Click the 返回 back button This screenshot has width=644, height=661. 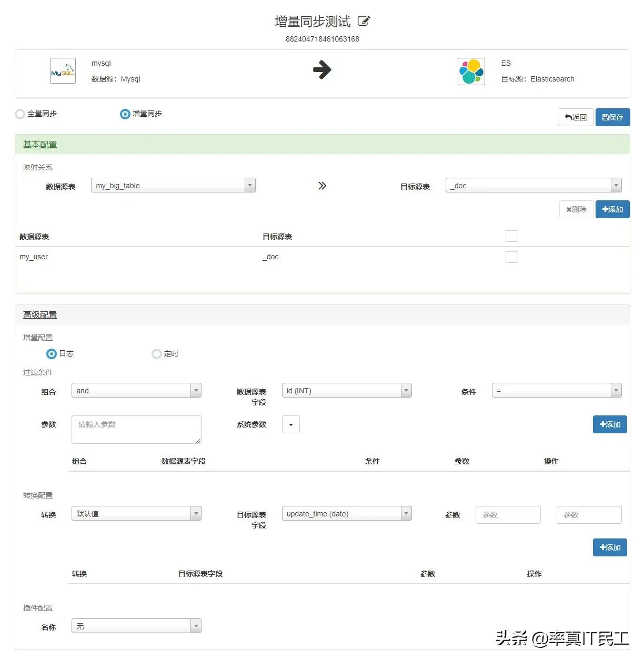(x=575, y=117)
